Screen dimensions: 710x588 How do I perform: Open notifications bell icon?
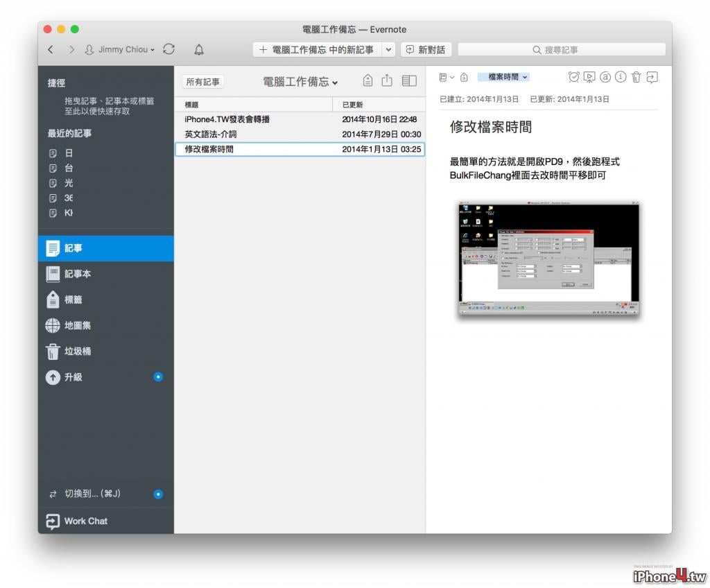[x=199, y=49]
